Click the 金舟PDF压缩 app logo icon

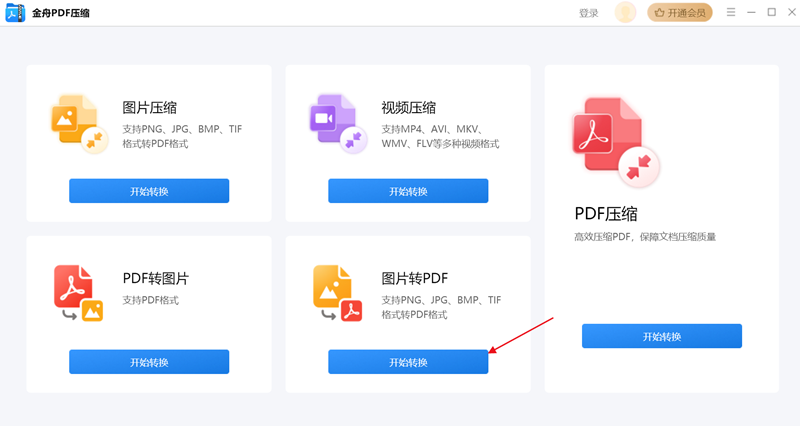coord(15,13)
